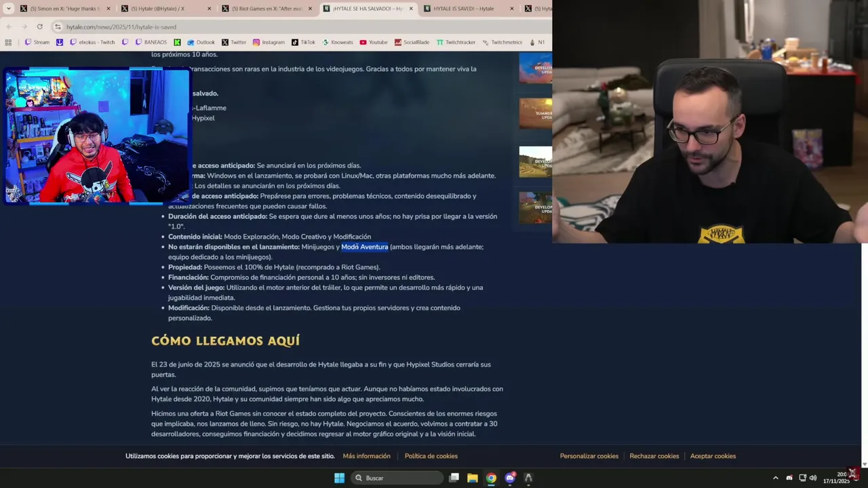
Task: Open the apps grid in bookmarks bar
Action: tap(8, 42)
